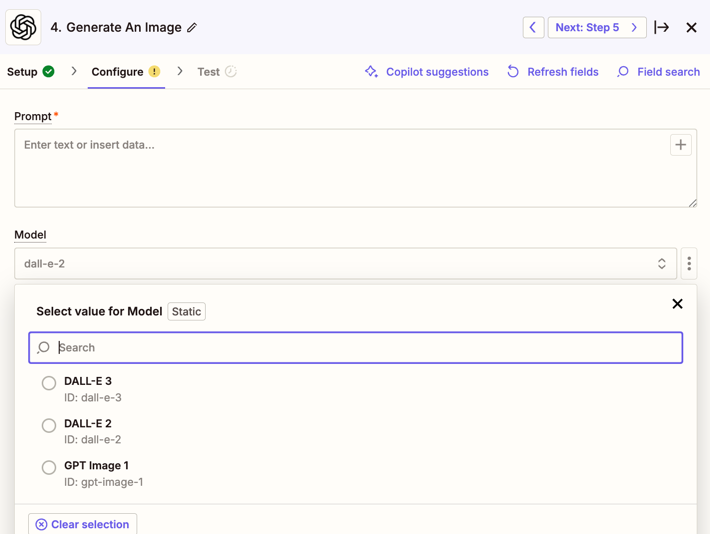Click the expand panel arrow icon
Viewport: 710px width, 534px height.
click(661, 28)
